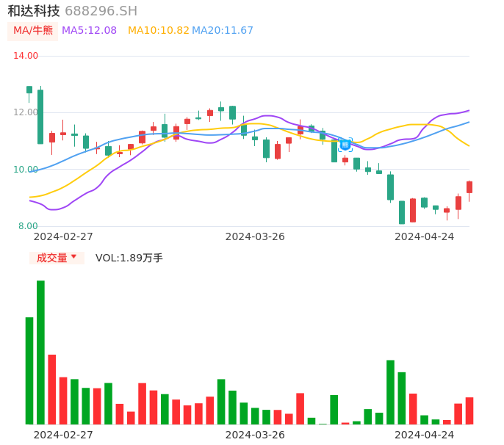Click the blue marker icon on the chart
Viewport: 504px width, 445px height.
click(345, 145)
